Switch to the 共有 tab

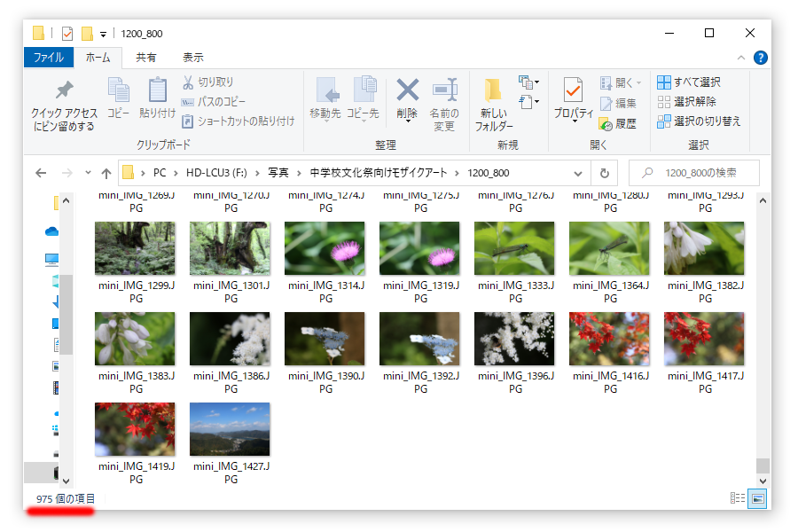pos(146,58)
